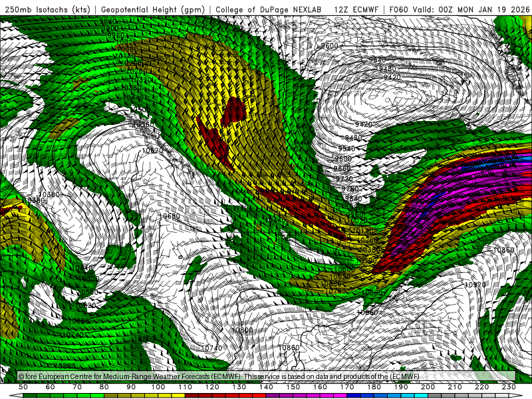Click the 60 value on the legend
The width and height of the screenshot is (532, 399).
pos(51,387)
